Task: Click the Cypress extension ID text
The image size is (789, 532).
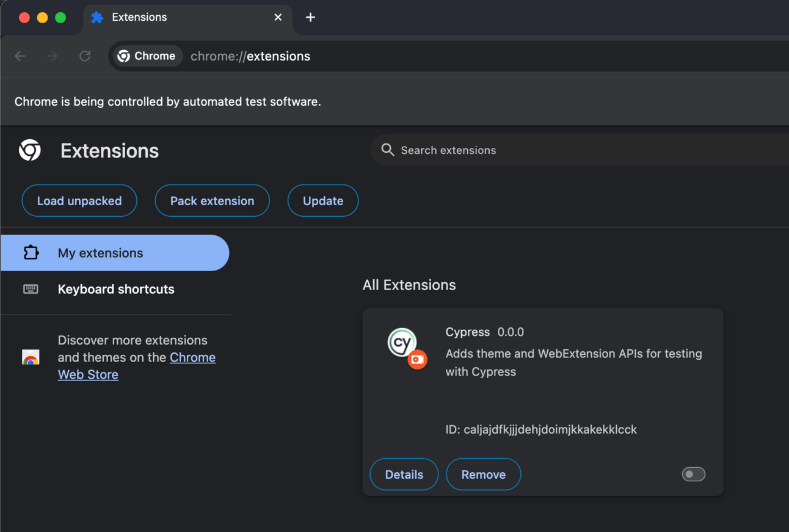Action: [x=541, y=429]
